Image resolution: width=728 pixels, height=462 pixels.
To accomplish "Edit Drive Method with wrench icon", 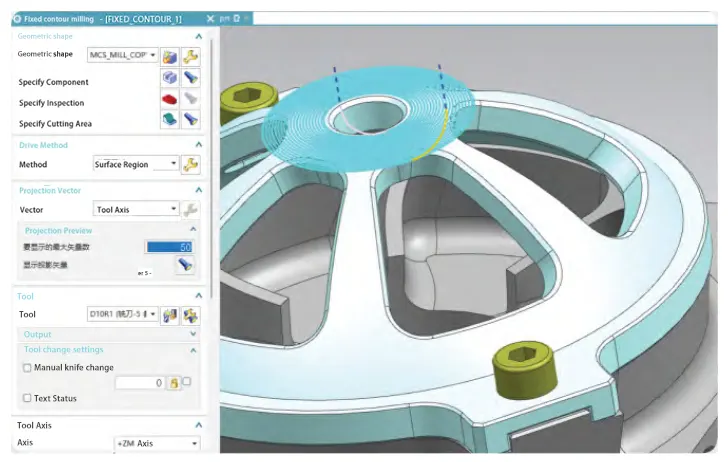I will [190, 164].
